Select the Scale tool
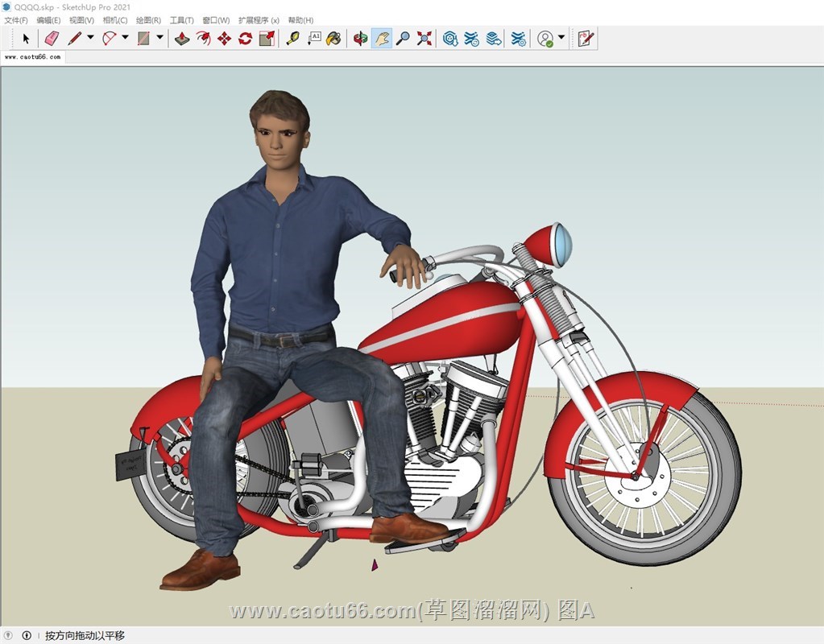Screen dimensions: 824x644 [267, 39]
